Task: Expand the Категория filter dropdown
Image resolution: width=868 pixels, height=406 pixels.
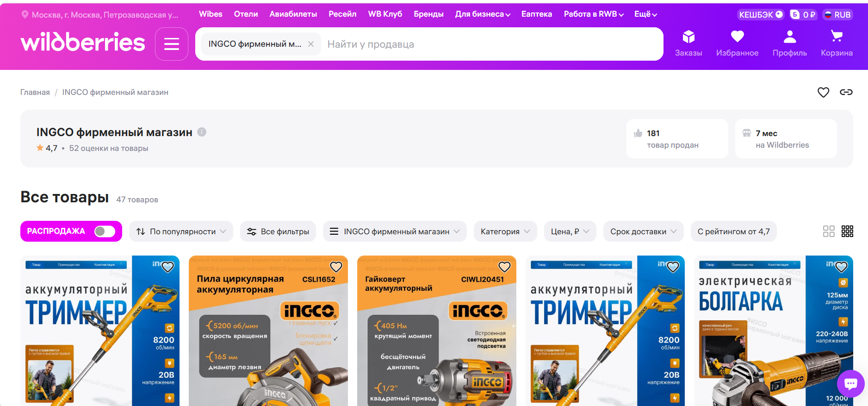Action: pos(505,231)
